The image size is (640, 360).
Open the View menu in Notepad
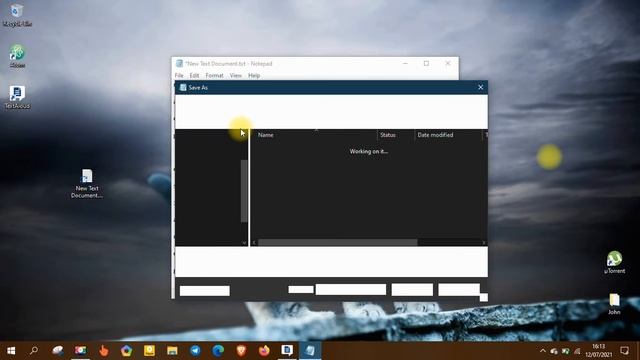click(236, 76)
